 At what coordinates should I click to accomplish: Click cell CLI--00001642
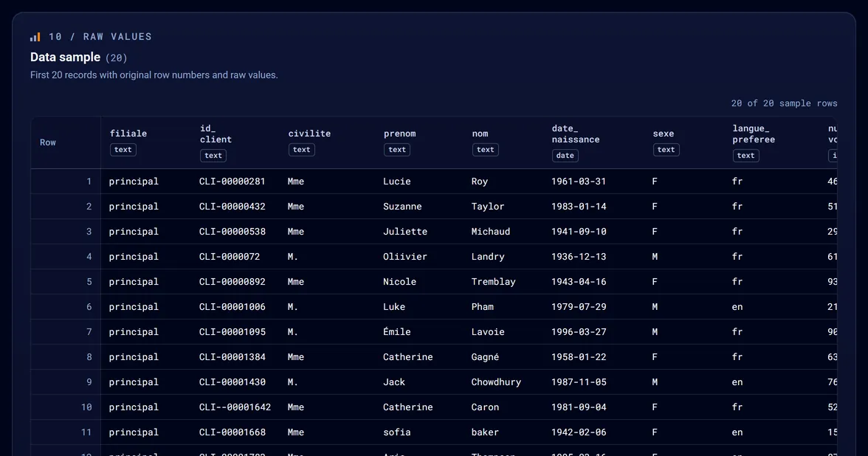point(235,407)
